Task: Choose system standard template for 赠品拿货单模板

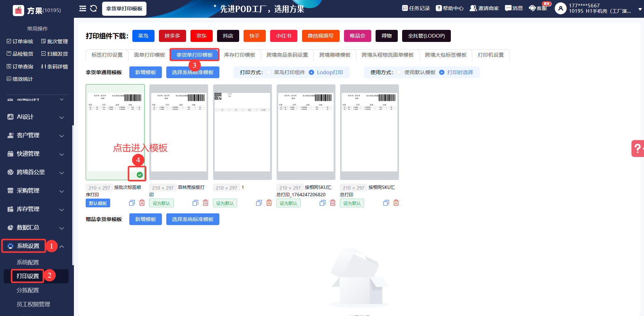Action: point(193,219)
